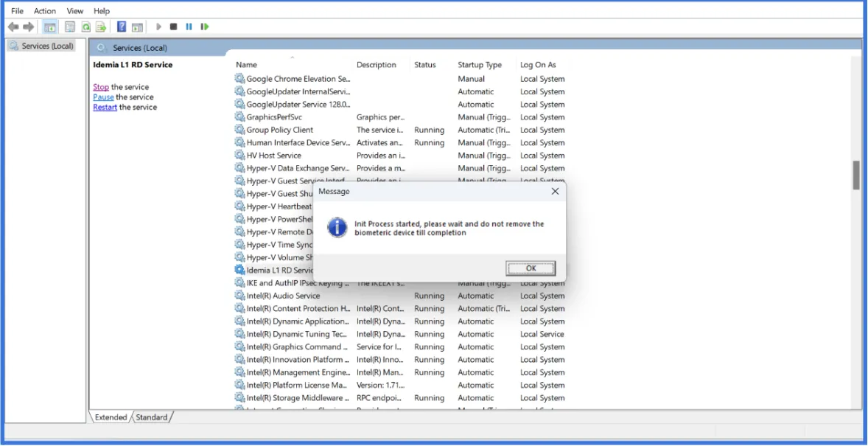The height and width of the screenshot is (446, 868).
Task: Toggle Show/Hide Action Pane toolbar icon
Action: click(x=137, y=27)
